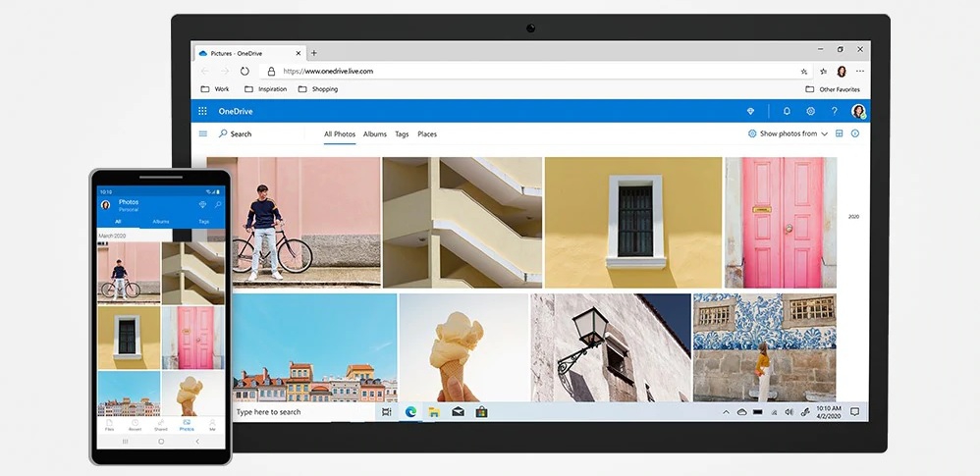Open the yellow staircase photo in browser
Viewport: 980px width, 476px height.
pos(462,223)
